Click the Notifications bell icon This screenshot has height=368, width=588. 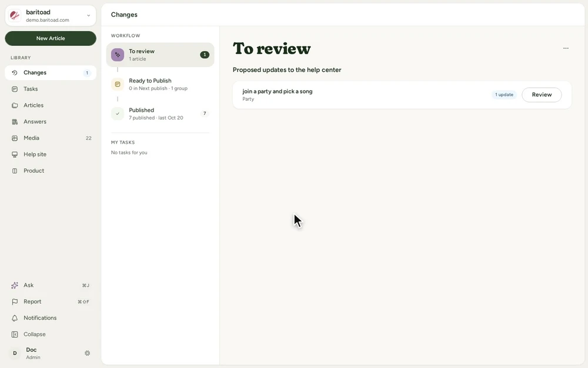tap(15, 318)
